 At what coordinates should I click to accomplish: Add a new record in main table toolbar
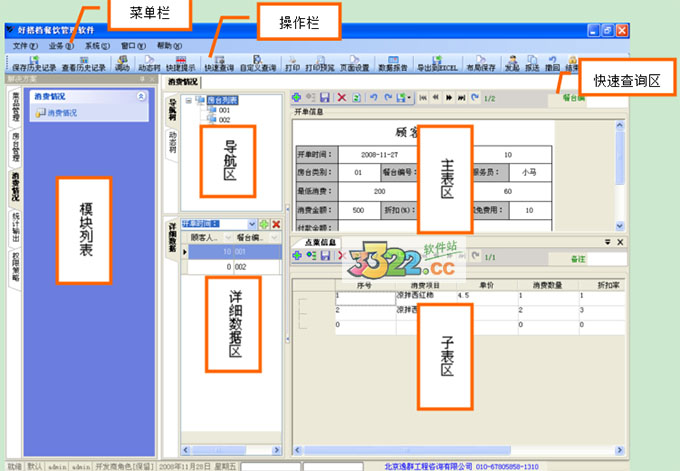coord(297,98)
